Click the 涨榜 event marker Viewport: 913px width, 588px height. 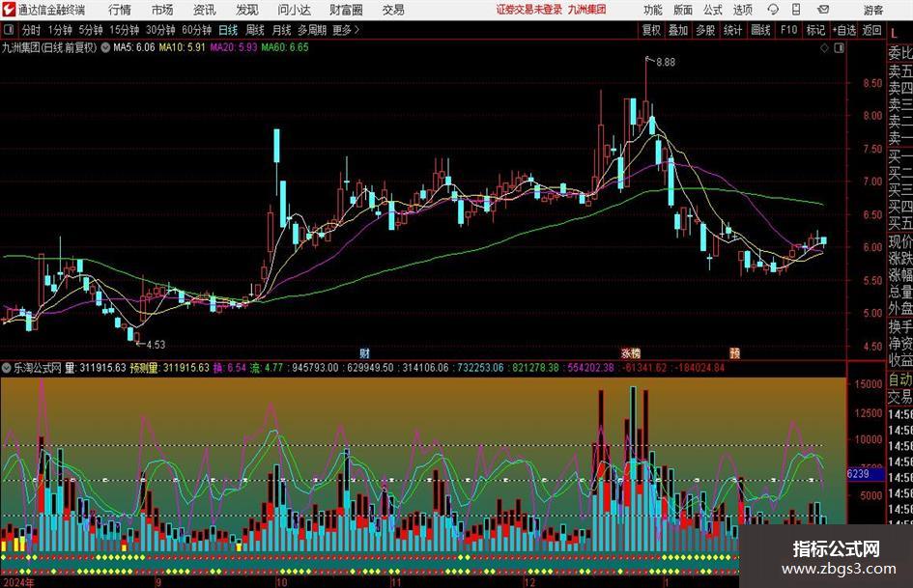(x=631, y=353)
